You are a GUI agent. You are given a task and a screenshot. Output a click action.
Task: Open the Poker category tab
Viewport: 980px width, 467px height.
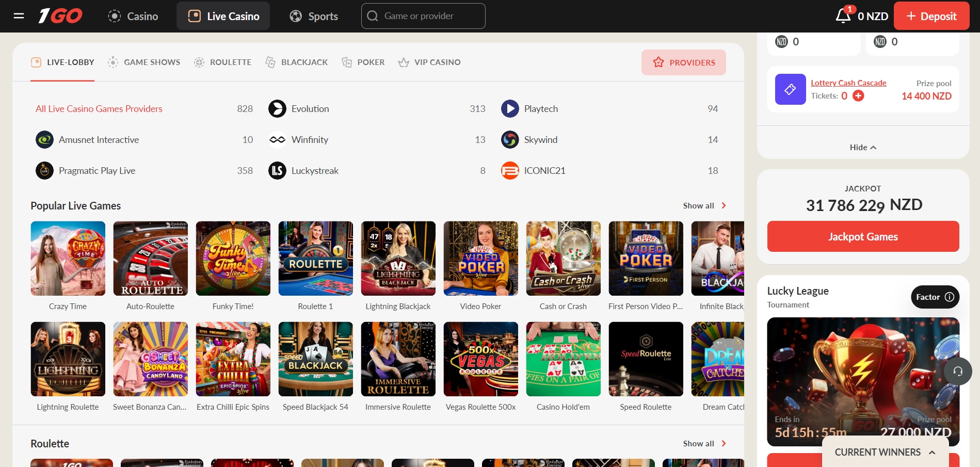click(x=363, y=62)
